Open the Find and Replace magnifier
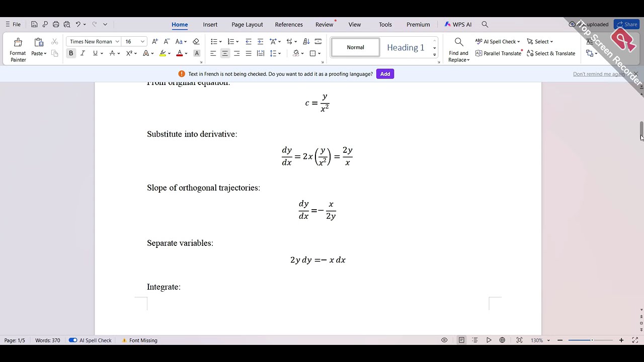Viewport: 644px width, 362px height. click(459, 42)
